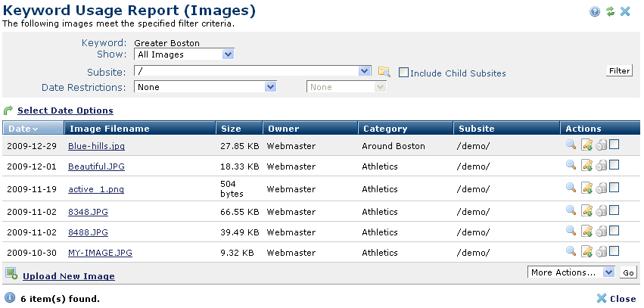644x308 pixels.
Task: Select the checkbox for 8488.JPG row
Action: coord(614,231)
